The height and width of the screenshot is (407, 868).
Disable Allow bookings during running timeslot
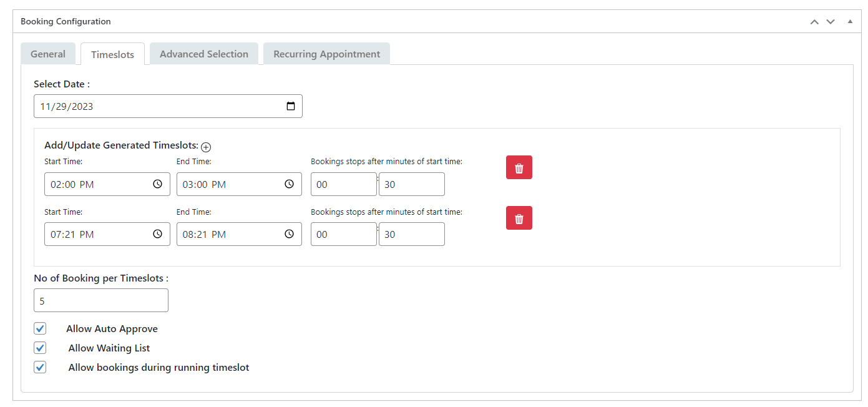40,367
